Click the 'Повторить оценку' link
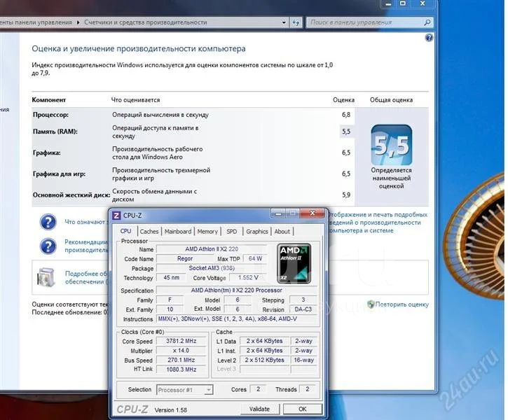This screenshot has height=420, width=508. tap(401, 304)
